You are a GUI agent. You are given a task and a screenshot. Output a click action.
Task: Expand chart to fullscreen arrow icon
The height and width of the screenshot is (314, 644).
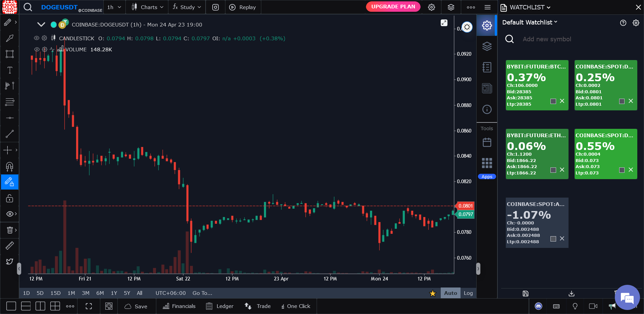444,23
